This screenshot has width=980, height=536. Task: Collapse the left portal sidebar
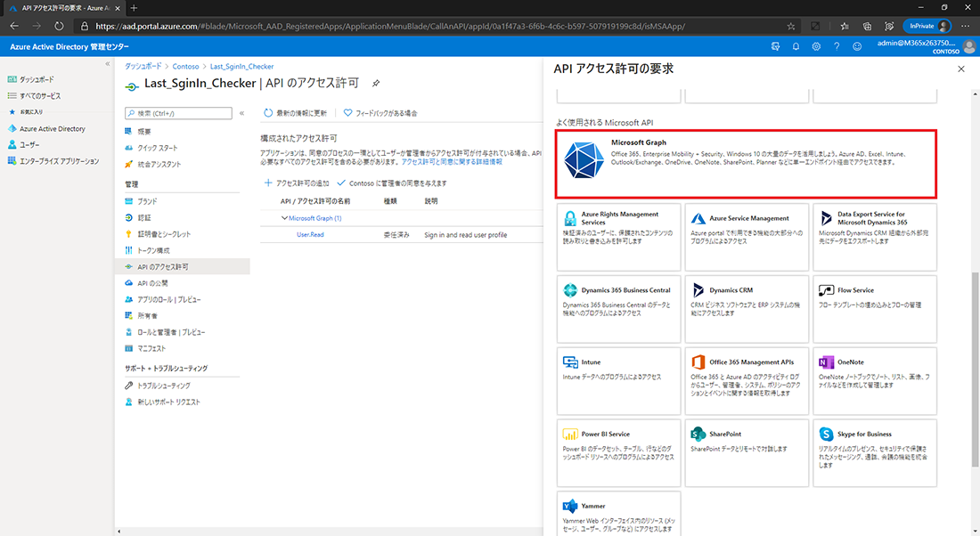[x=108, y=64]
